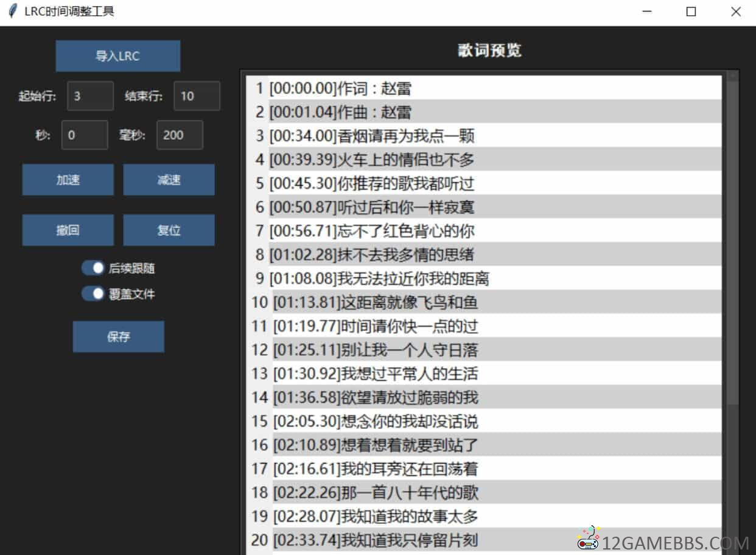Focus the 起始行 start line field
The height and width of the screenshot is (555, 756).
(x=90, y=96)
